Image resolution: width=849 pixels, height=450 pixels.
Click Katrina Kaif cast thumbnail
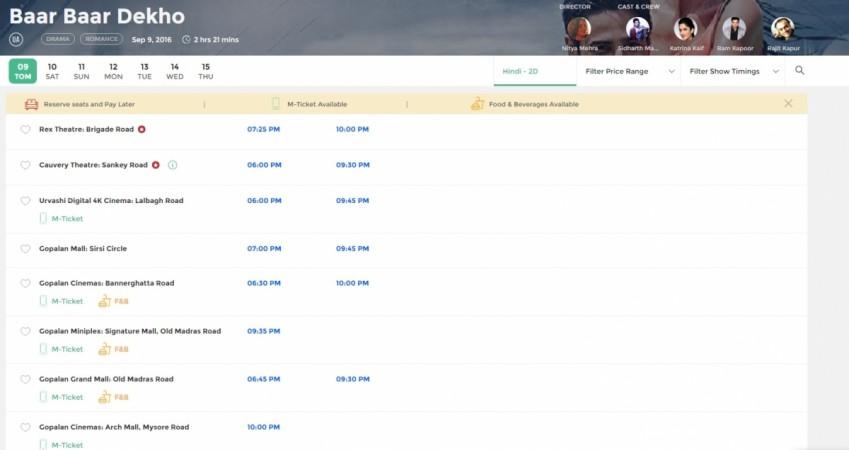[x=685, y=29]
